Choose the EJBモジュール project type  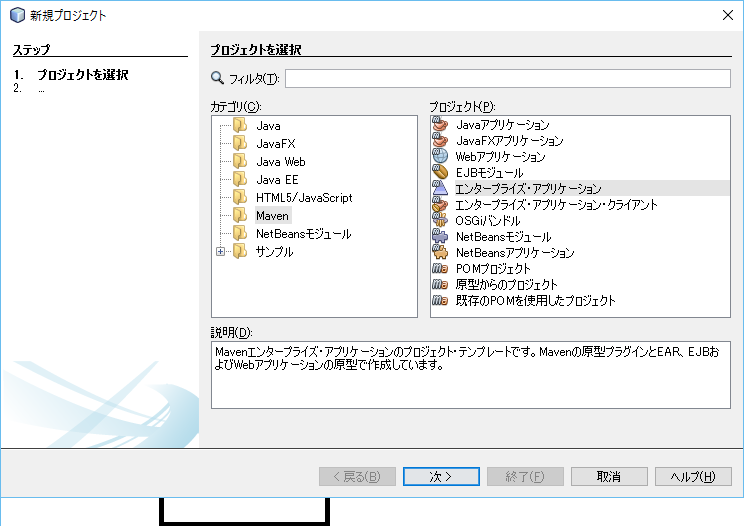point(489,173)
